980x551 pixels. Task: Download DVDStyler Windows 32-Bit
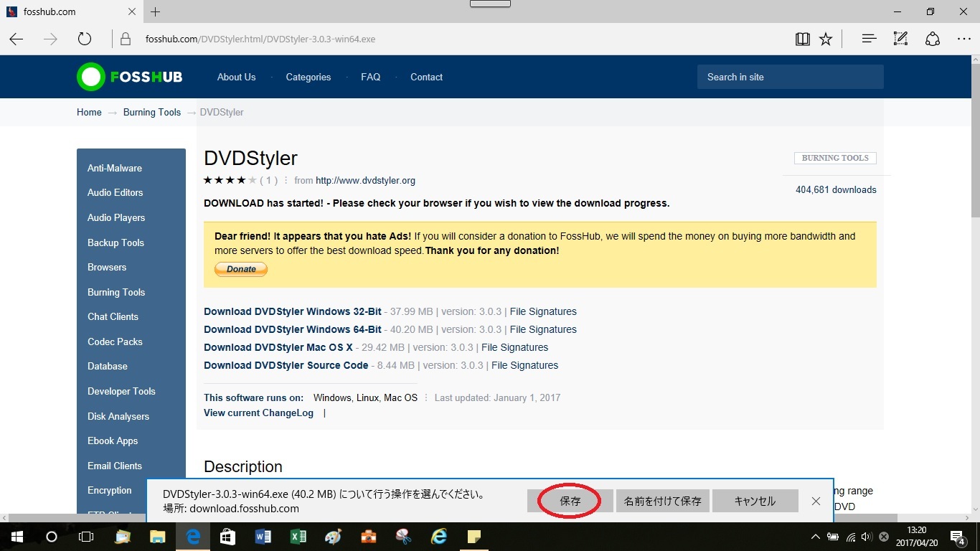pos(293,311)
